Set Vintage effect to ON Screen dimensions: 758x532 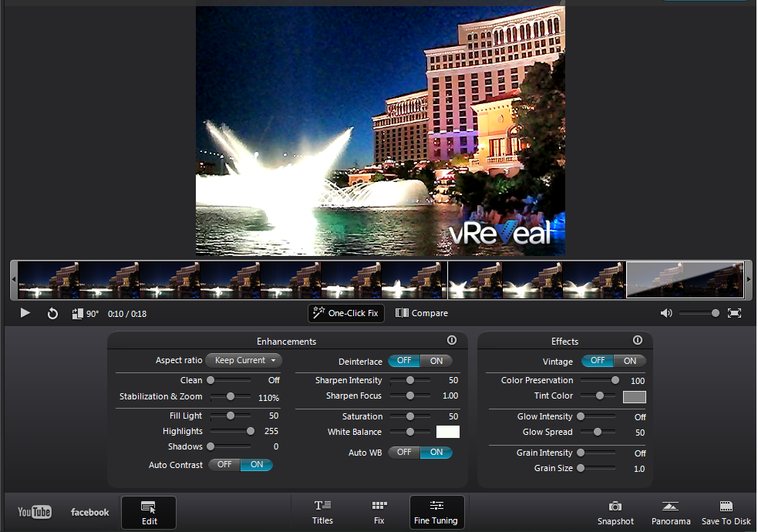[x=629, y=361]
